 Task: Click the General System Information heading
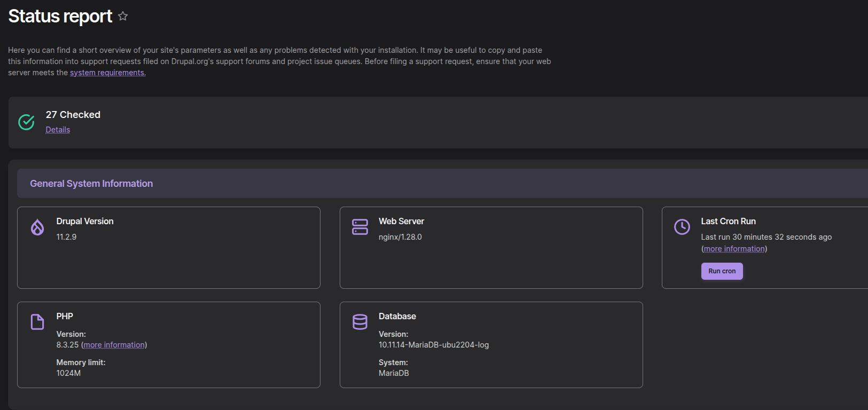(91, 184)
